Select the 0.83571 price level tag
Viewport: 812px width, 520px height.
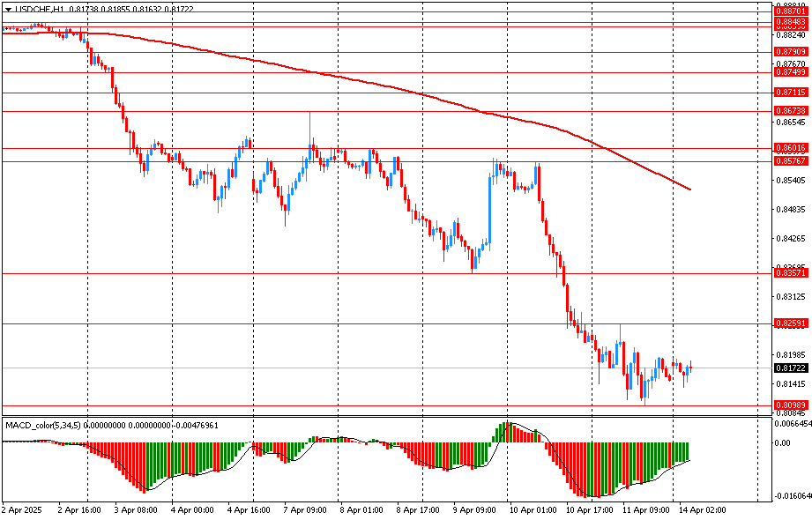pyautogui.click(x=789, y=274)
